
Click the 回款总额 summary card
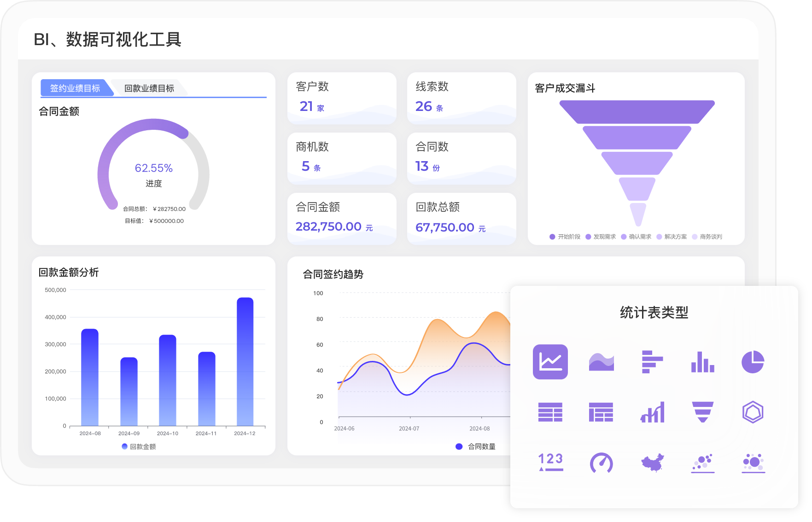461,219
